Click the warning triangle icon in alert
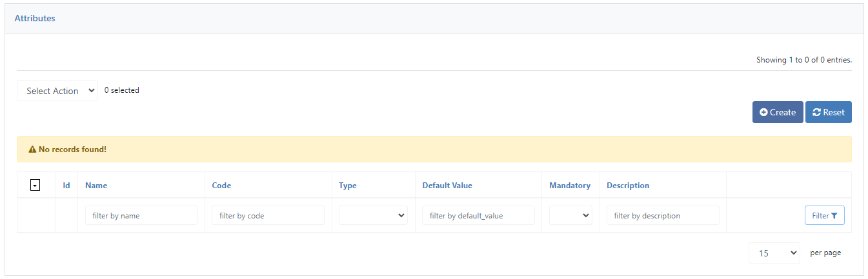 pos(32,149)
